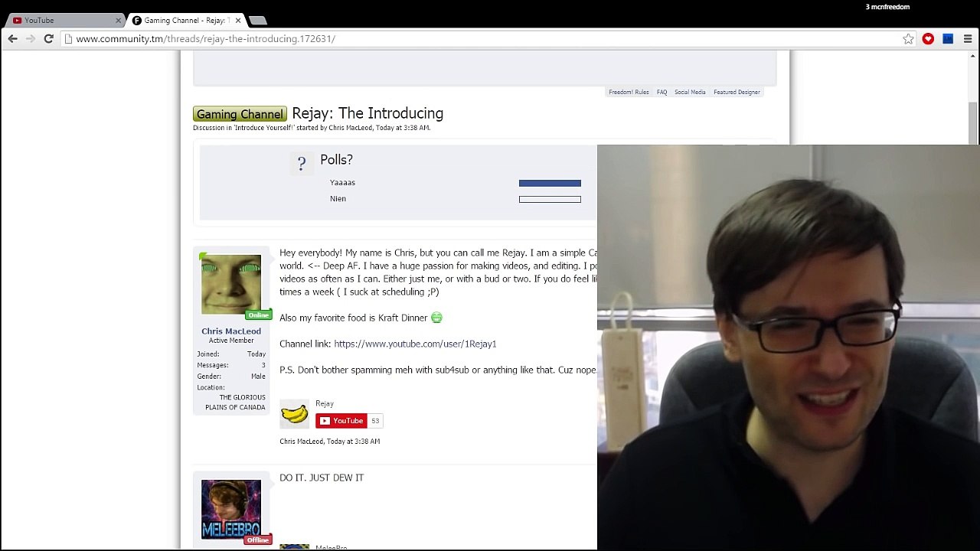Screen dimensions: 980x551
Task: Click the page vertical scrollbar
Action: 973,122
